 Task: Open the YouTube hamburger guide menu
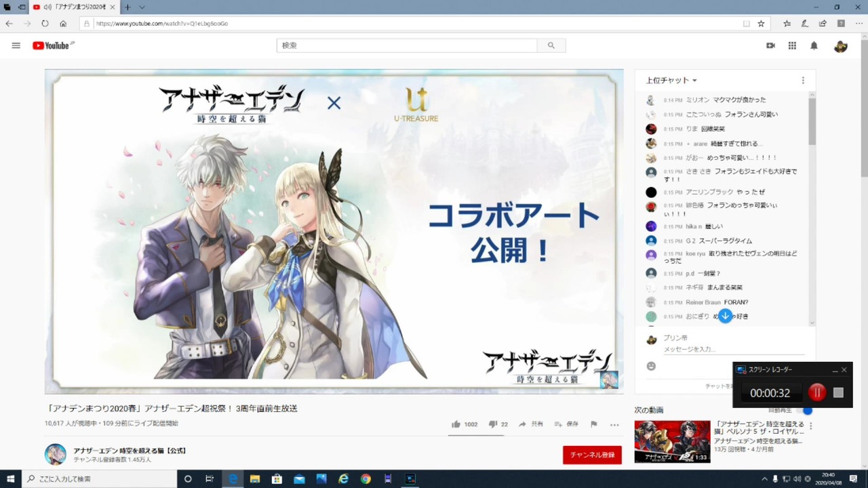pyautogui.click(x=16, y=45)
